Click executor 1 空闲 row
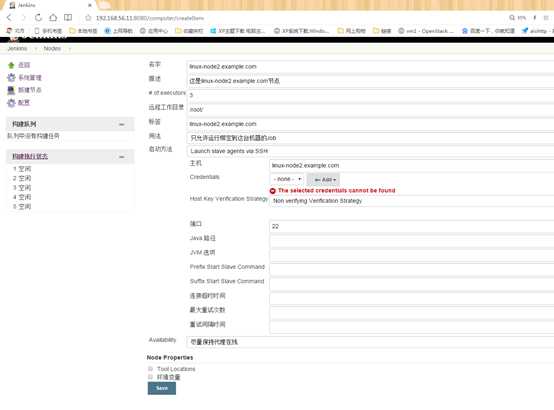This screenshot has height=410, width=554. click(x=22, y=169)
